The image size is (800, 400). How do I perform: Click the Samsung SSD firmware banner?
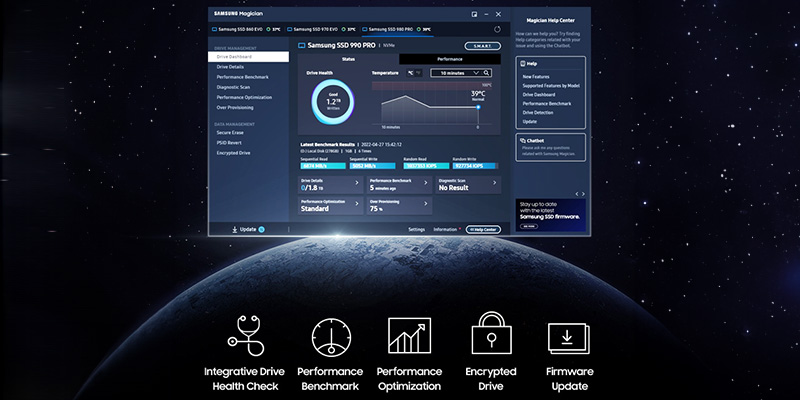(551, 215)
